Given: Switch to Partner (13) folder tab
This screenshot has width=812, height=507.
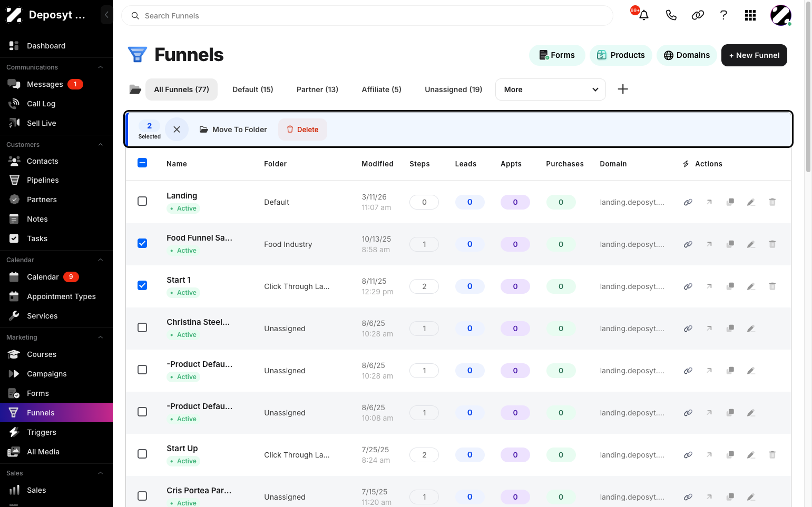Looking at the screenshot, I should [317, 90].
